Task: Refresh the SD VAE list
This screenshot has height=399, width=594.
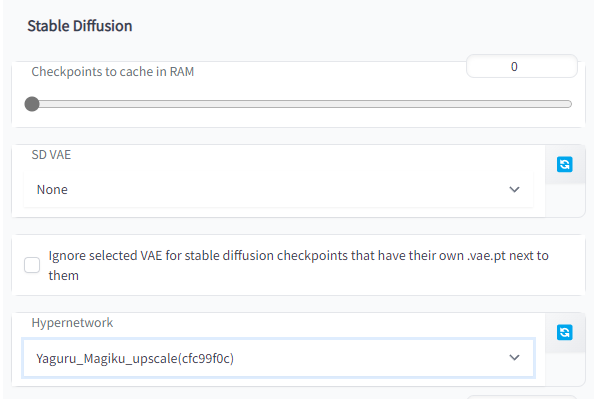Action: 564,164
